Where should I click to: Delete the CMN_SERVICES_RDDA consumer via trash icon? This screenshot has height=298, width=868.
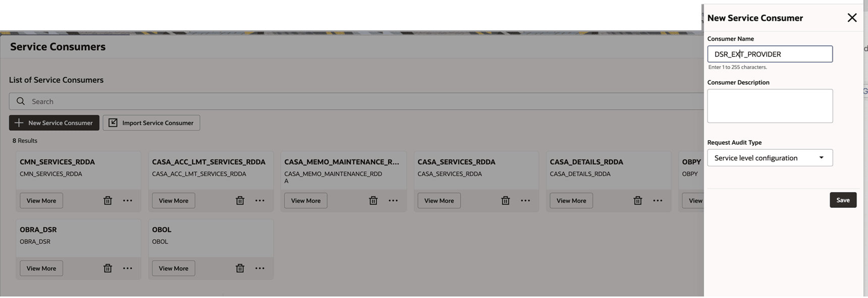(107, 201)
